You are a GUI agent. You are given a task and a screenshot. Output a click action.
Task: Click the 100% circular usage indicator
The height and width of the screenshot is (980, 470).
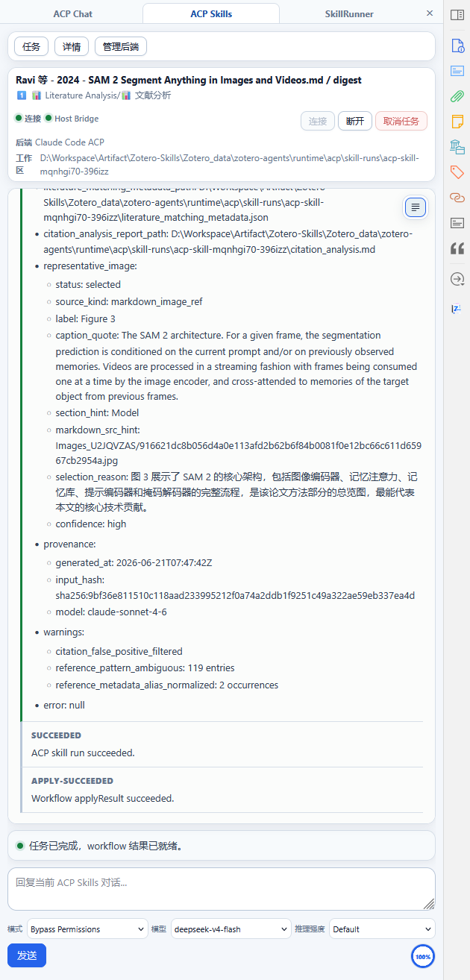(x=423, y=956)
